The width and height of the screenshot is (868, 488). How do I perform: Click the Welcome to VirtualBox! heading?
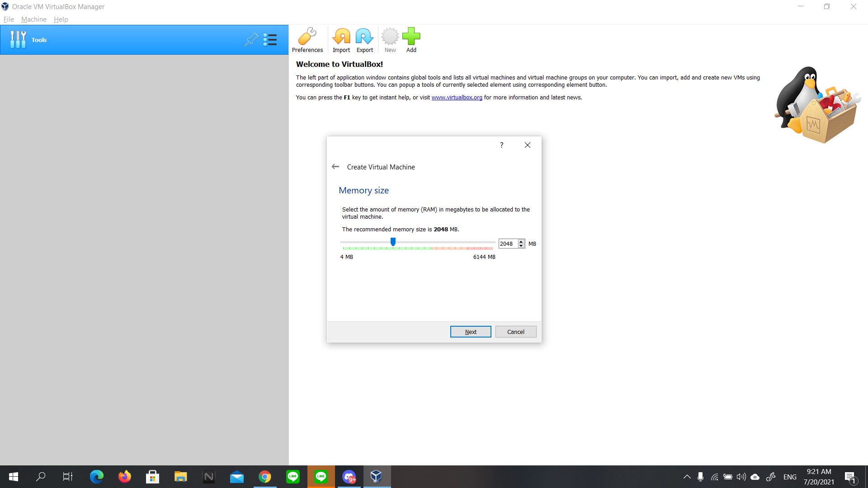(340, 64)
